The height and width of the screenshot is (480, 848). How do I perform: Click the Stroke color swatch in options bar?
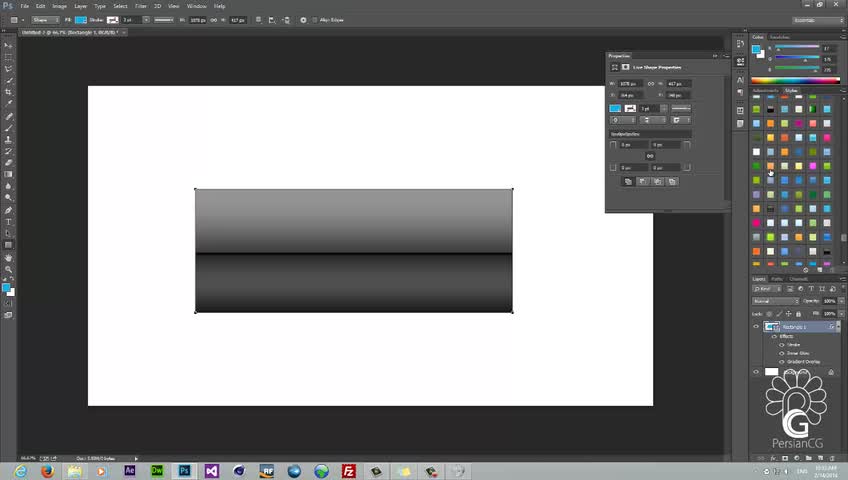[x=112, y=20]
